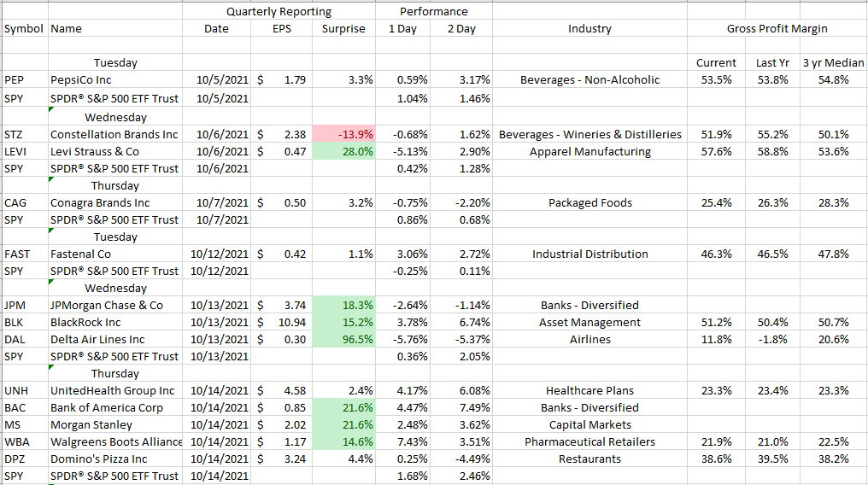This screenshot has width=868, height=485.
Task: Click the Pharmaceutical Retailers industry cell
Action: tap(589, 441)
